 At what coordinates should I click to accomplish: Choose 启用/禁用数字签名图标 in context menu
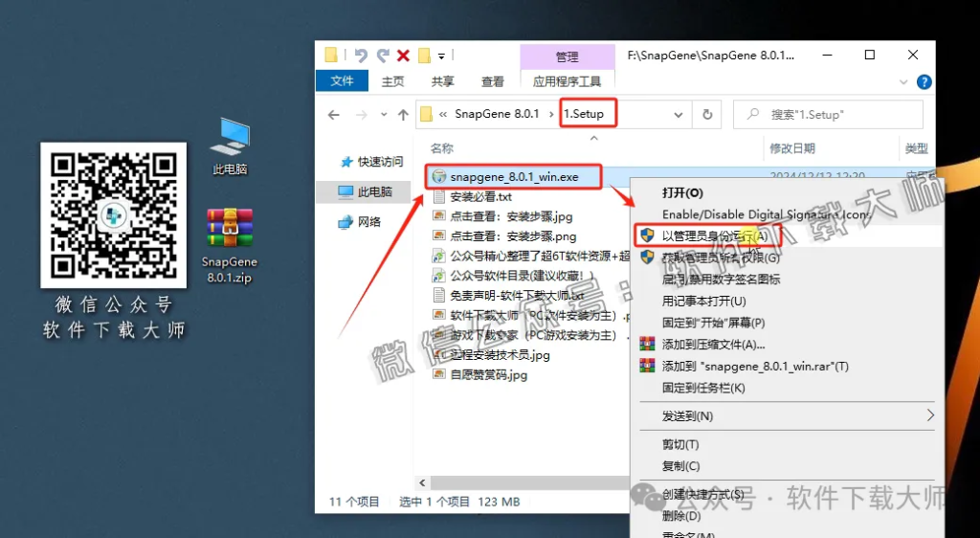point(721,280)
